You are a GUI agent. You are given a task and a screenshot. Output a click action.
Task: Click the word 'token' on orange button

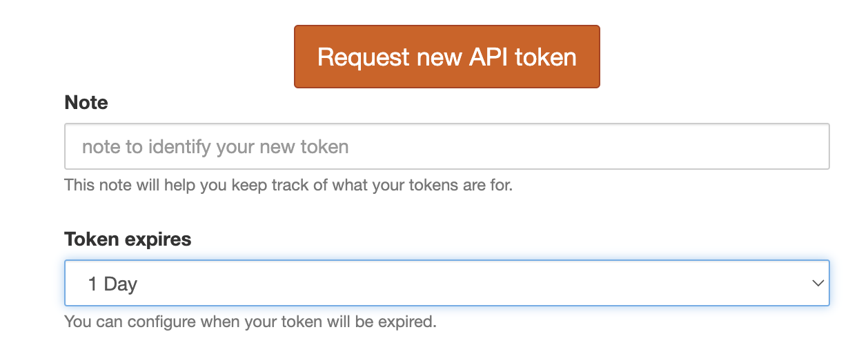[x=544, y=57]
